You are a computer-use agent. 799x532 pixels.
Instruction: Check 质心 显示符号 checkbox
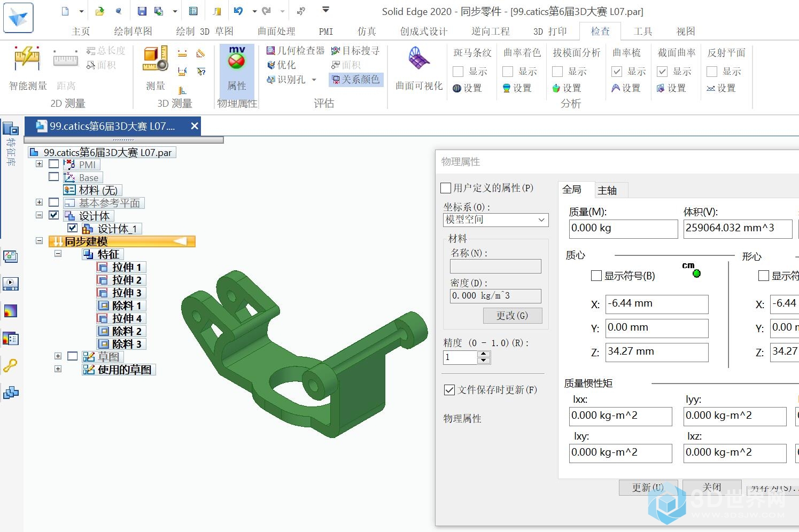(x=596, y=276)
